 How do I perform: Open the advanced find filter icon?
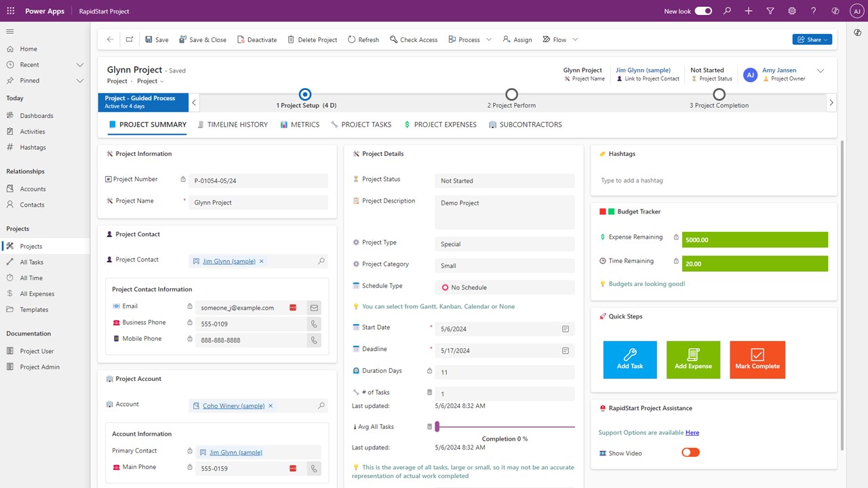coord(770,11)
